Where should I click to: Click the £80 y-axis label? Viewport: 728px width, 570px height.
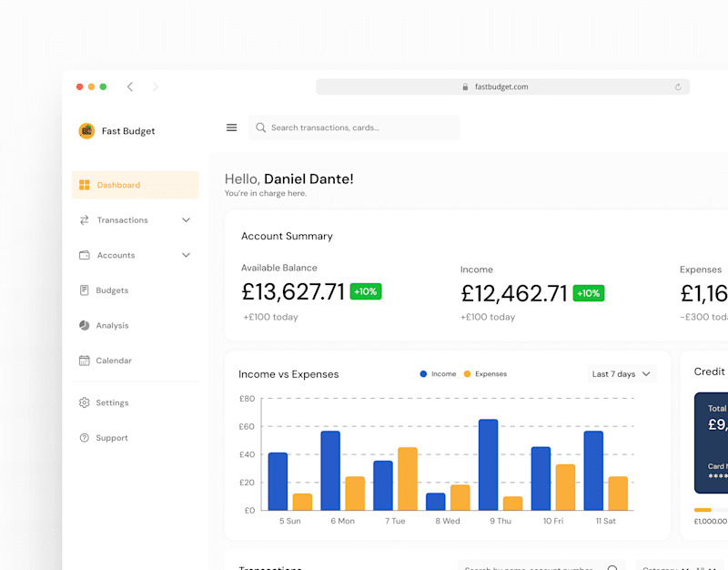[247, 399]
